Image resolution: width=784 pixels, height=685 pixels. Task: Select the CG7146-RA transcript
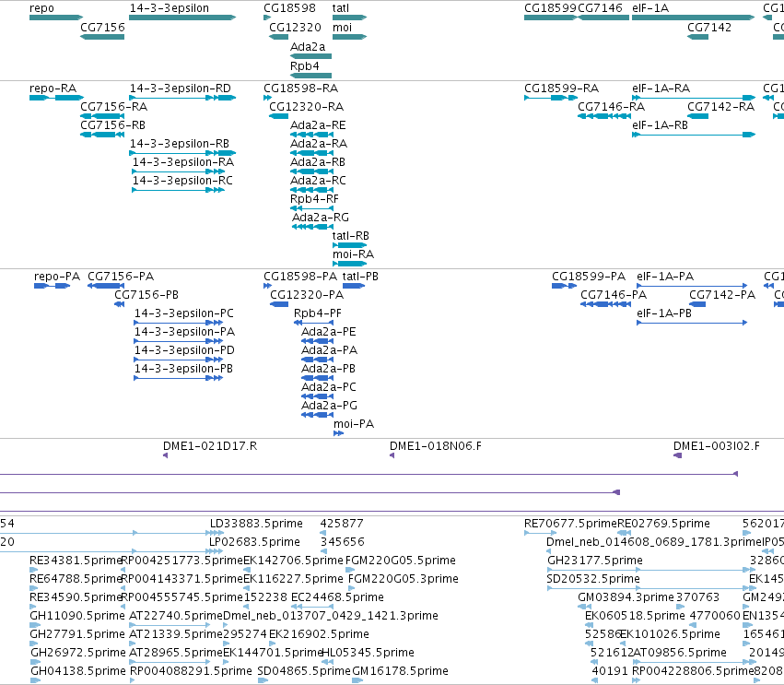tap(604, 116)
